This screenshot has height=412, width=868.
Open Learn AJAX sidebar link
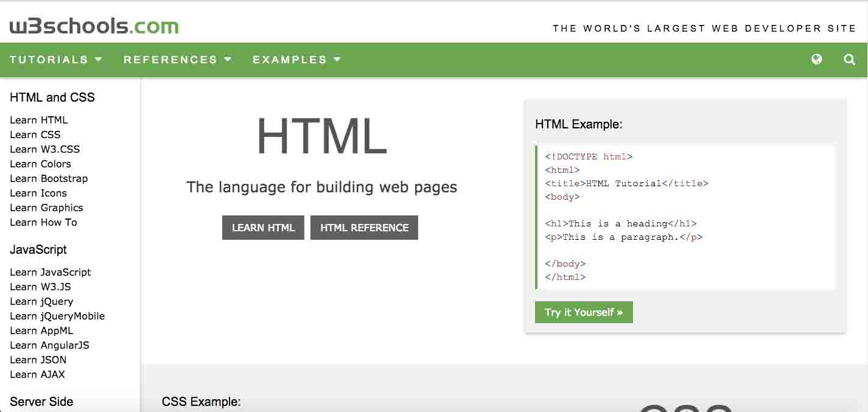37,374
